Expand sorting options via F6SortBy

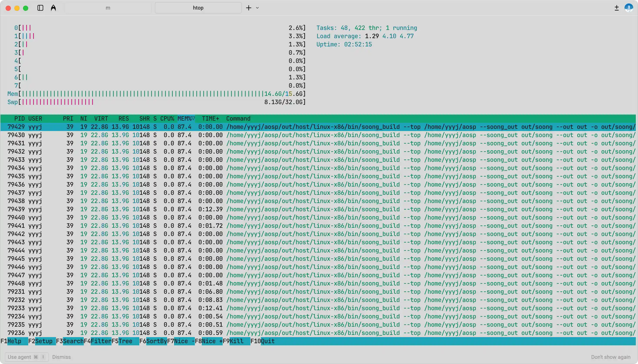pyautogui.click(x=154, y=341)
